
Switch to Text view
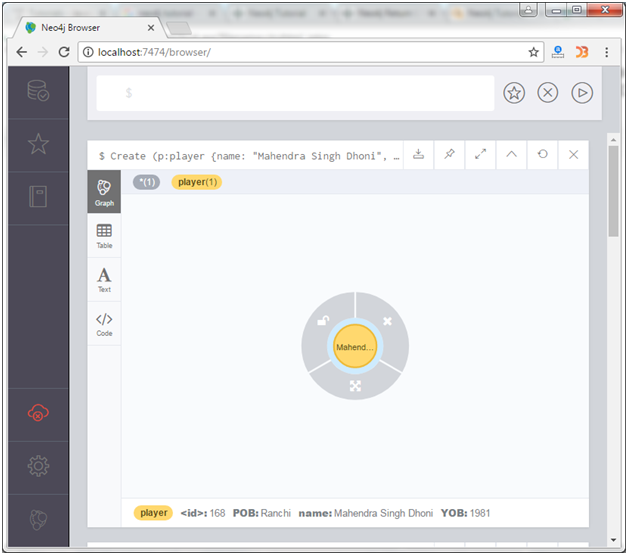click(x=104, y=280)
